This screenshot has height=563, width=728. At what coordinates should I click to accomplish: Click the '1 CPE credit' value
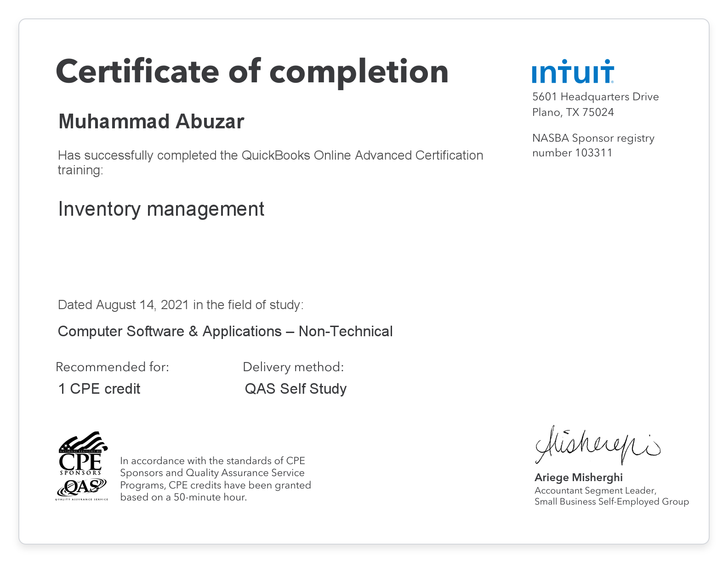[99, 389]
